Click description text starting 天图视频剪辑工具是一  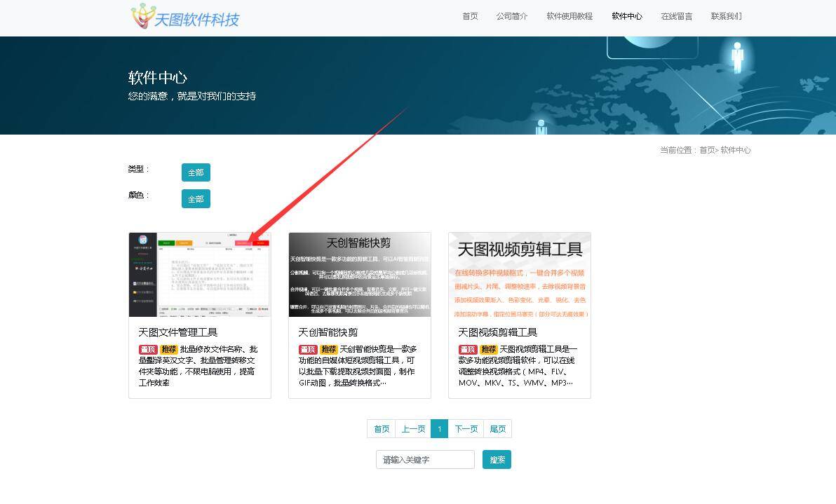(x=518, y=366)
